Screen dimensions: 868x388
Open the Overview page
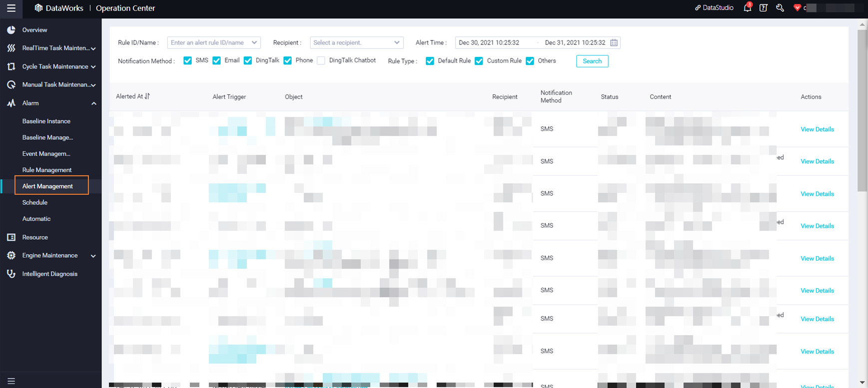[34, 30]
